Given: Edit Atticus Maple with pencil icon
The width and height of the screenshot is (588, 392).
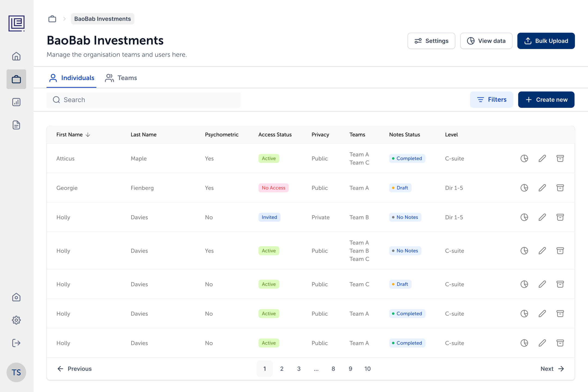Looking at the screenshot, I should (x=542, y=158).
